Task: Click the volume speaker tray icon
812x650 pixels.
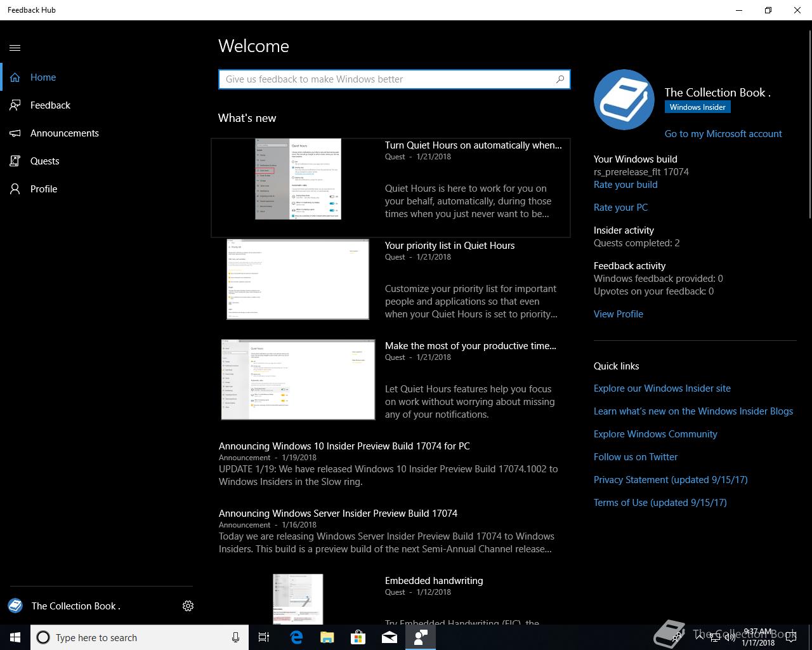Action: pos(730,637)
